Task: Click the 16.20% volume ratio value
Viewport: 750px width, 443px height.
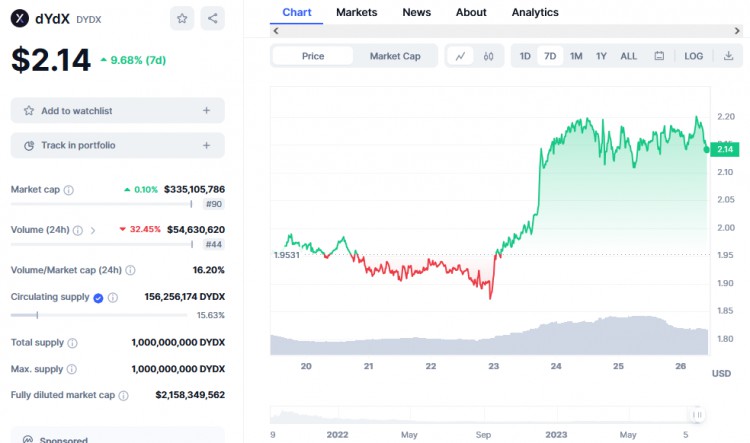Action: (x=209, y=270)
